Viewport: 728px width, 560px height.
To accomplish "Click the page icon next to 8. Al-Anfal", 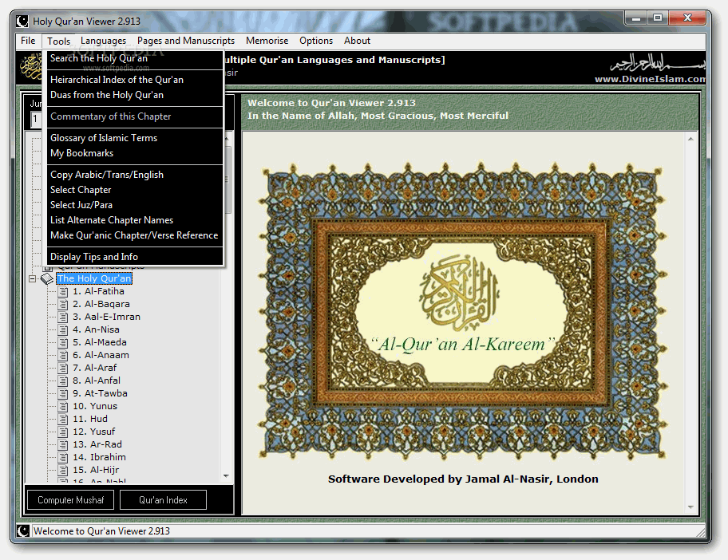I will (63, 381).
